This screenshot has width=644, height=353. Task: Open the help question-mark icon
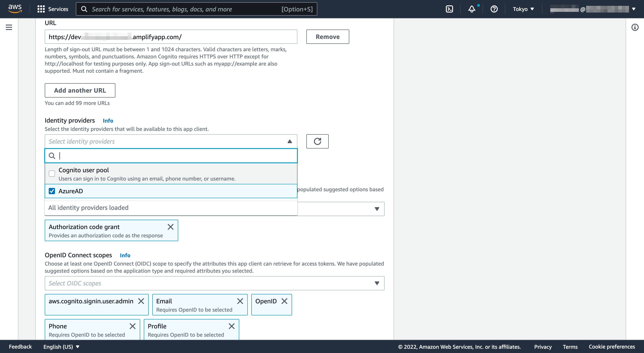[x=494, y=9]
